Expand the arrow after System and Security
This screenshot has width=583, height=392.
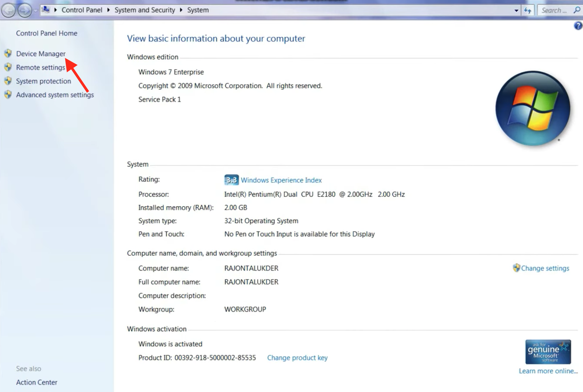(x=181, y=10)
